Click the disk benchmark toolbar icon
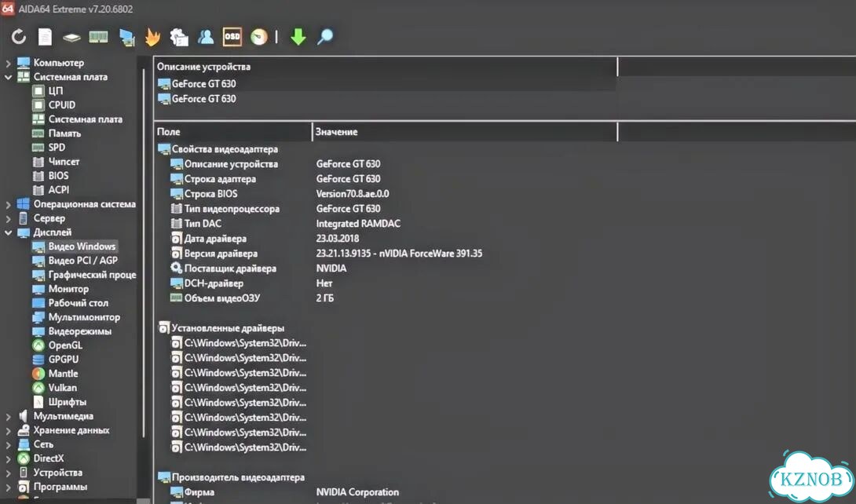The image size is (856, 504). point(71,37)
